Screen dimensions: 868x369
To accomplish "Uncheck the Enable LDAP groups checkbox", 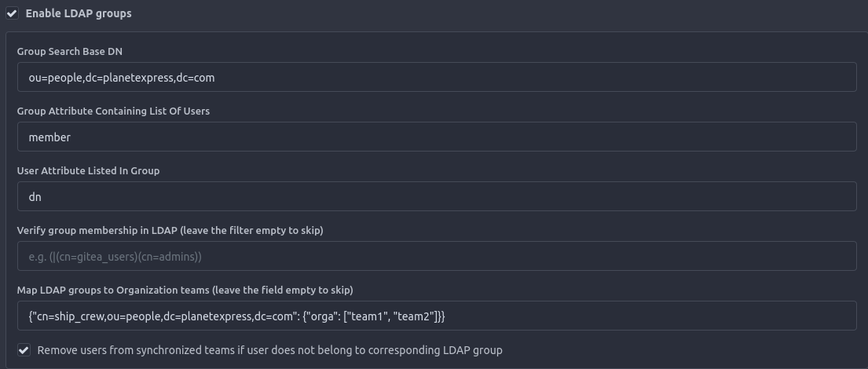I will pyautogui.click(x=12, y=13).
